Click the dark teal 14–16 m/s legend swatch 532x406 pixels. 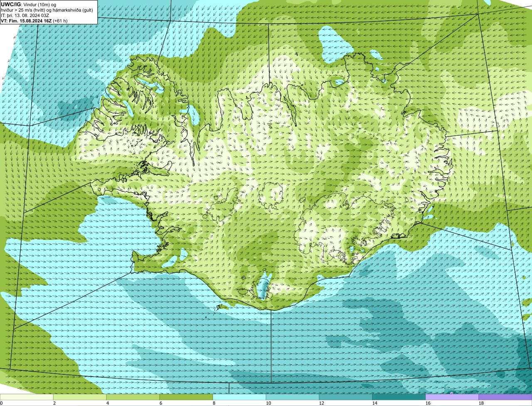[x=399, y=397]
